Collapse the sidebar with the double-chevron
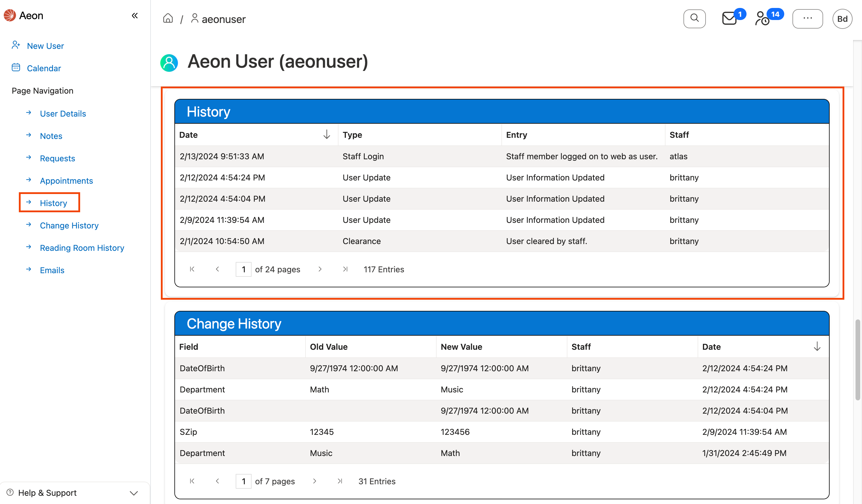The image size is (862, 504). click(134, 15)
